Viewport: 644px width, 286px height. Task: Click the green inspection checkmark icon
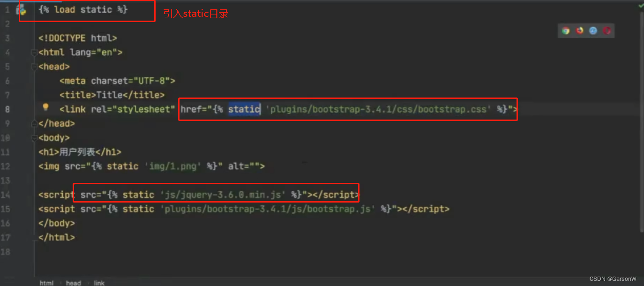tap(640, 5)
